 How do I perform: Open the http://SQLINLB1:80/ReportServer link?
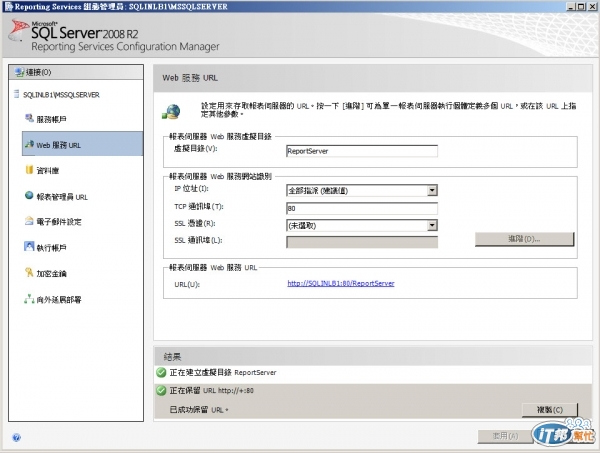pos(341,284)
